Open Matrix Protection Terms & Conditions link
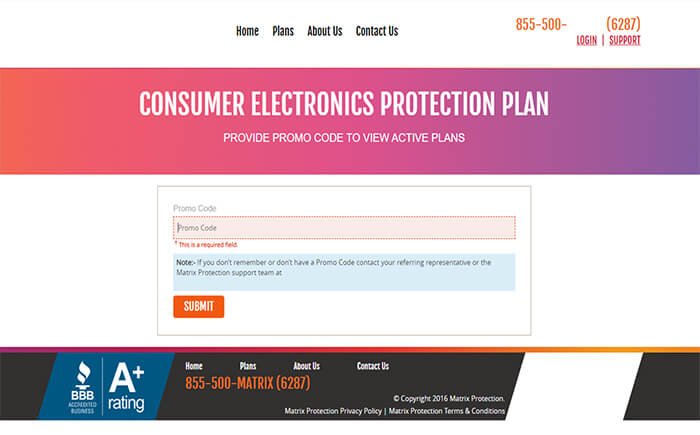The width and height of the screenshot is (700, 435). [447, 411]
